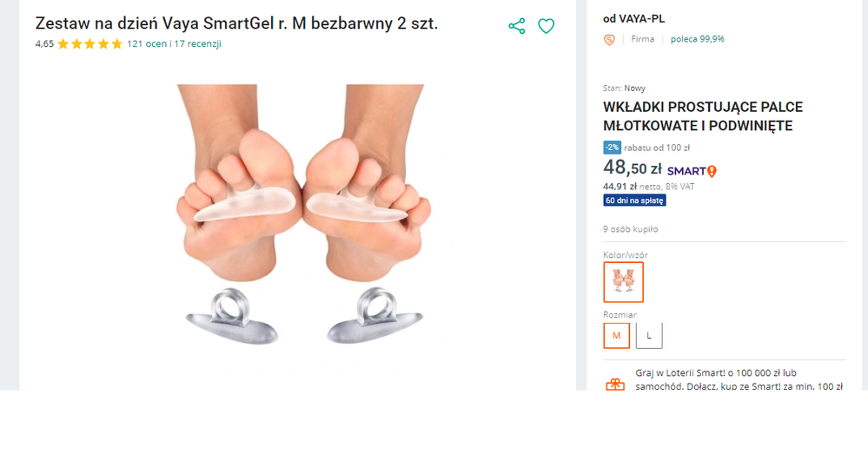Click the orange seller badge icon
The width and height of the screenshot is (868, 467).
tap(609, 39)
